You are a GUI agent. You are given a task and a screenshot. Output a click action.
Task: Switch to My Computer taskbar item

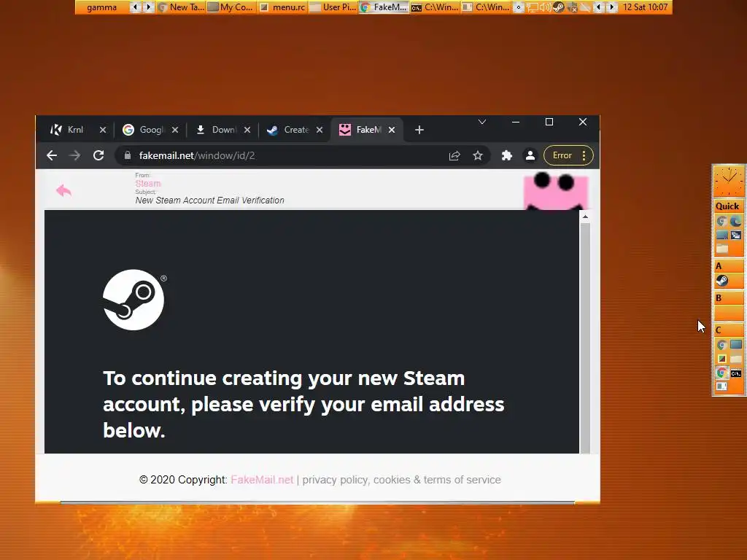[x=231, y=7]
